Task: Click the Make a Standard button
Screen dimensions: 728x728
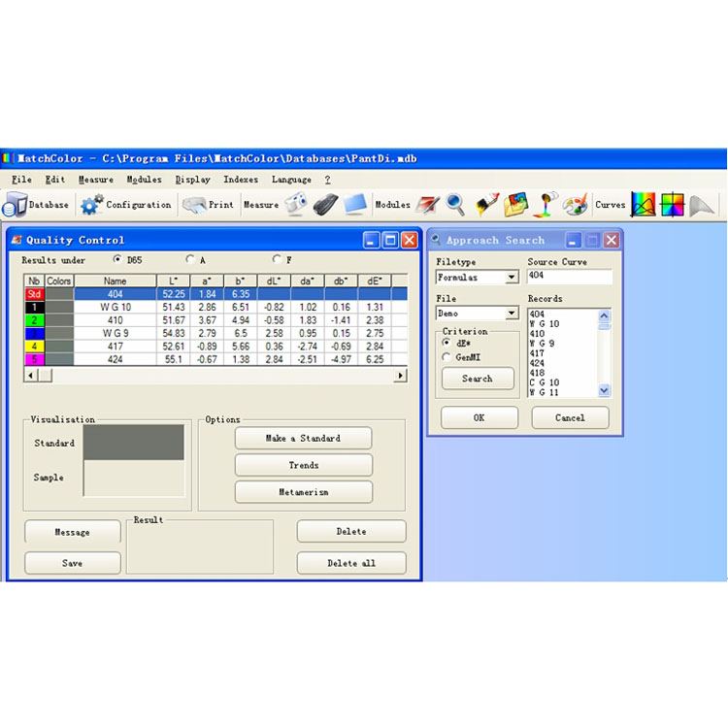Action: (x=303, y=439)
